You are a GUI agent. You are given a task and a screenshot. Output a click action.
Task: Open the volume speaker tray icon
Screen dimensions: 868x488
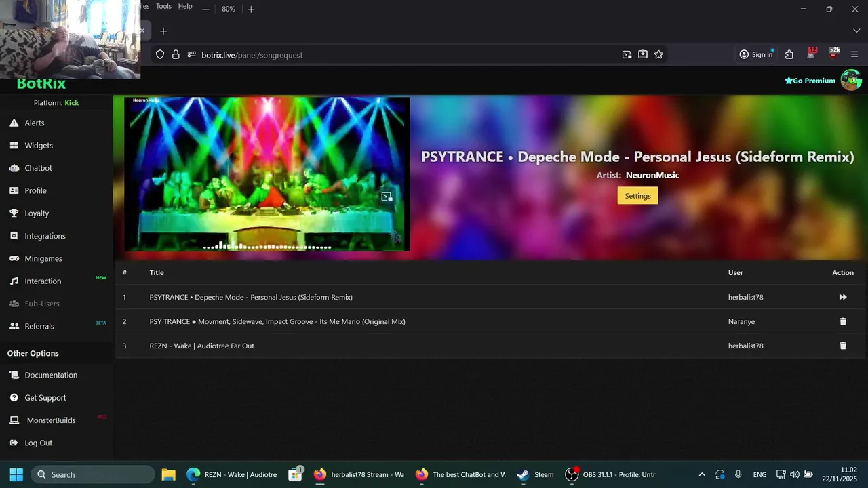tap(795, 474)
